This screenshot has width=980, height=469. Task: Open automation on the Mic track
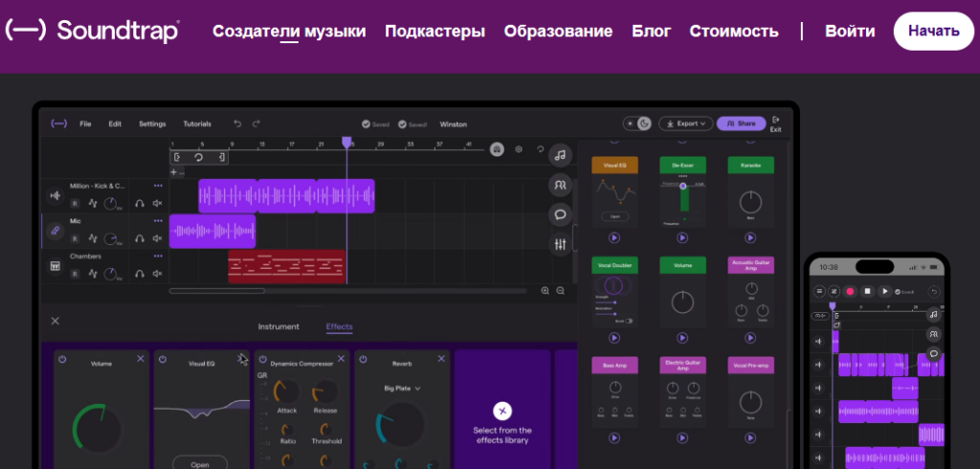click(93, 238)
